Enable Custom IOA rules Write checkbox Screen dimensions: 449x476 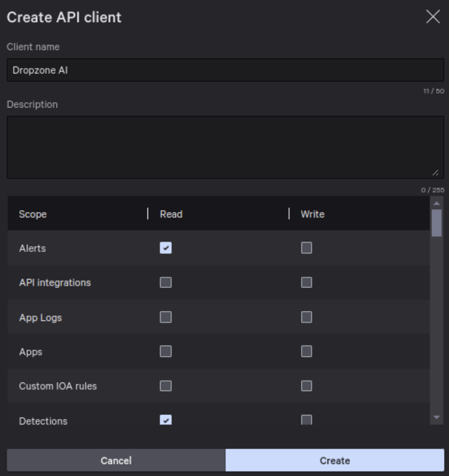pyautogui.click(x=306, y=386)
